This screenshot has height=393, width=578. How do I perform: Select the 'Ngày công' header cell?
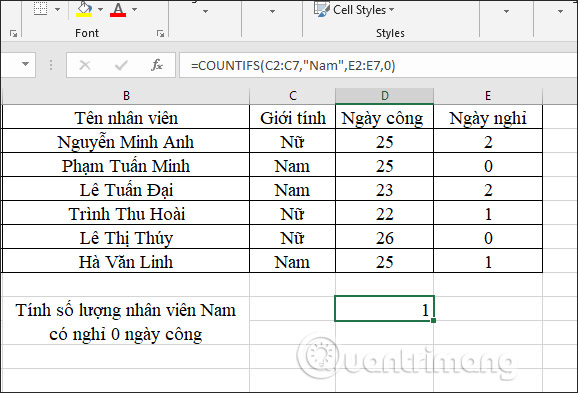384,118
